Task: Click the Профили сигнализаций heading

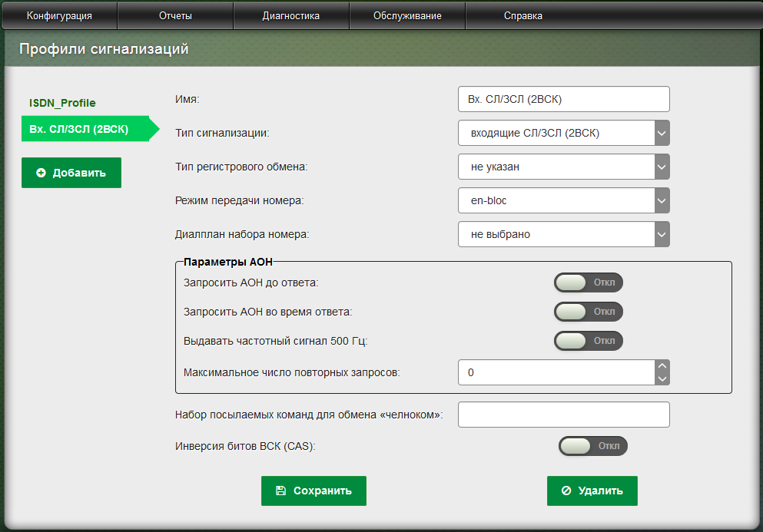Action: pyautogui.click(x=104, y=49)
